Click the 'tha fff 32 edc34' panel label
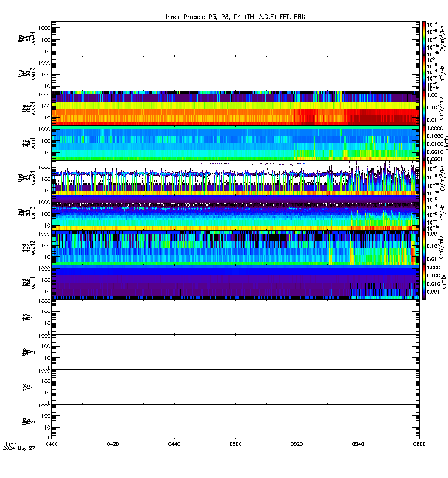The height and width of the screenshot is (478, 448). tap(27, 39)
